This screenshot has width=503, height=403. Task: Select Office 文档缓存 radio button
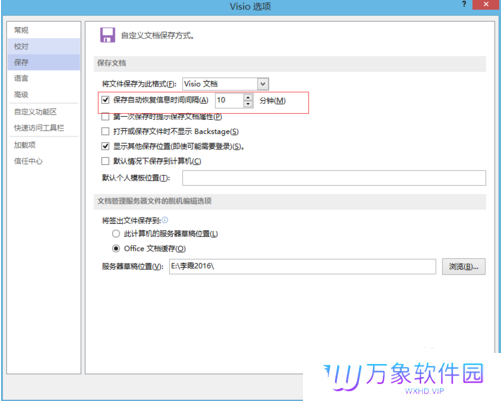click(x=116, y=249)
